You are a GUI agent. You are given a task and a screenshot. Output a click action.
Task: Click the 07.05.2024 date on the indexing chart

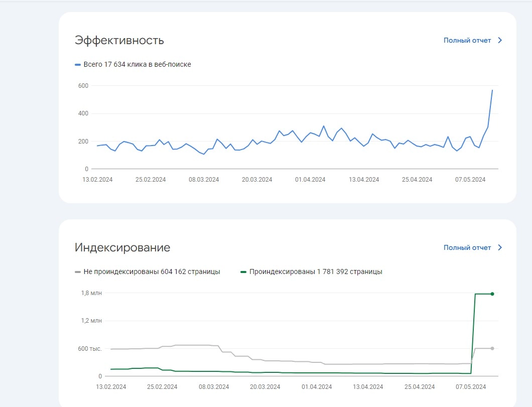click(x=471, y=386)
